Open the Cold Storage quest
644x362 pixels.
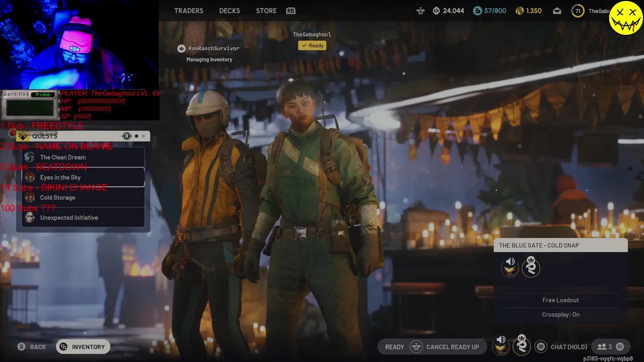(84, 198)
